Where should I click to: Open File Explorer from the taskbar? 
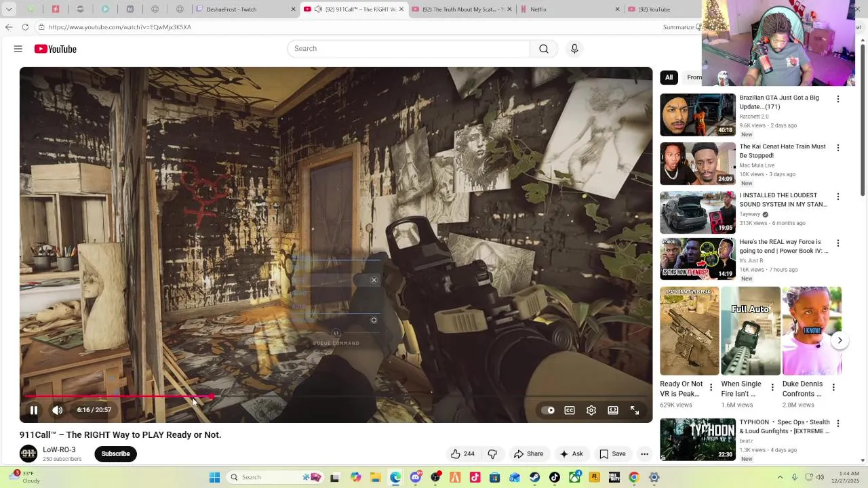click(x=376, y=478)
